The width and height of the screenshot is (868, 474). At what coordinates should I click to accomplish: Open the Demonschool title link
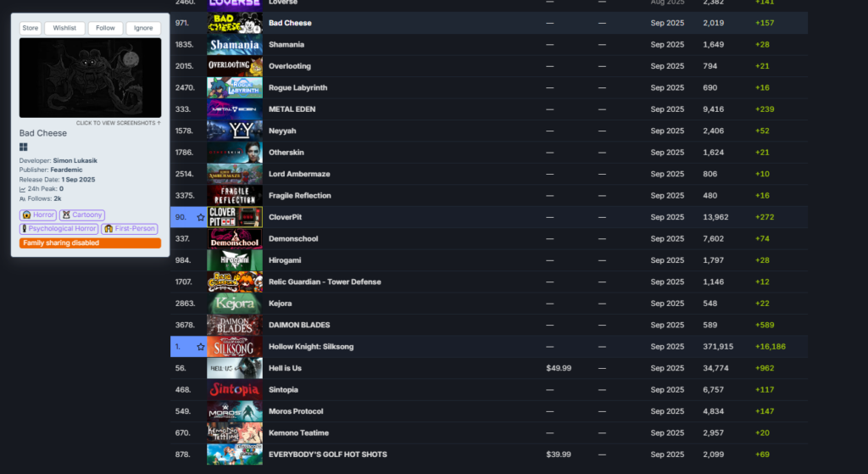(293, 239)
